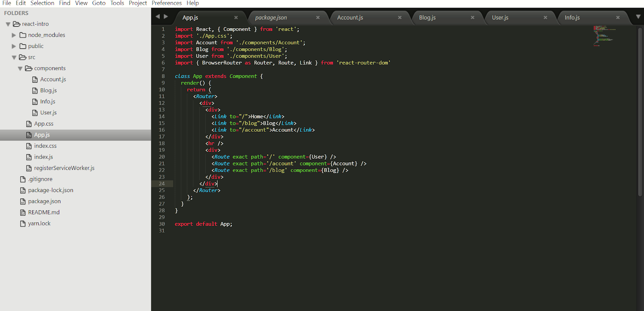Click the README.md file icon

click(x=23, y=212)
